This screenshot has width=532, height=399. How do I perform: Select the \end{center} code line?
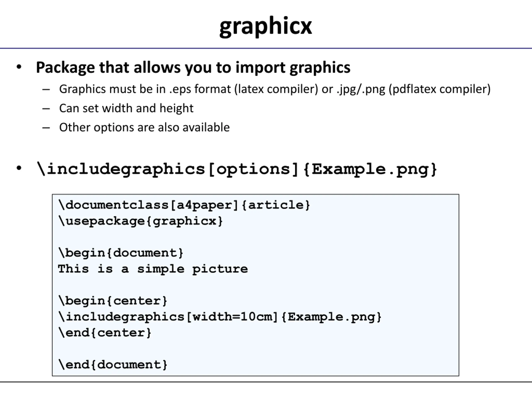coord(105,333)
